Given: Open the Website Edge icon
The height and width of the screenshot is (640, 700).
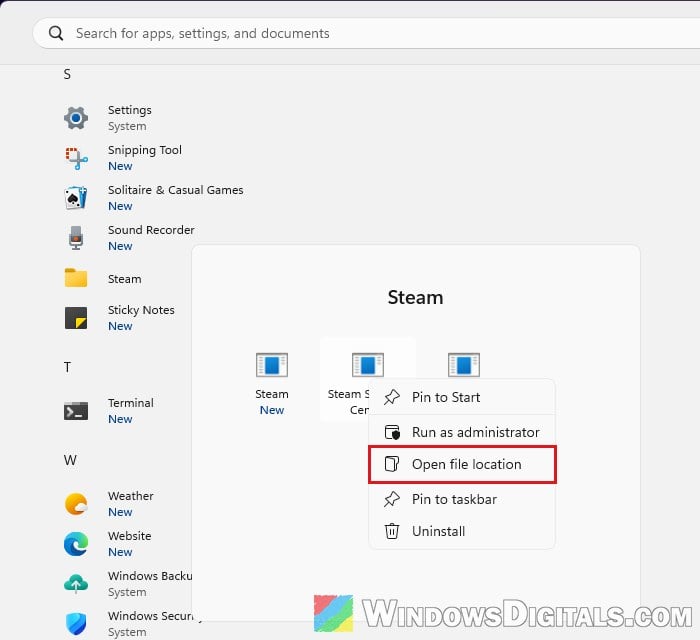Looking at the screenshot, I should tap(76, 544).
